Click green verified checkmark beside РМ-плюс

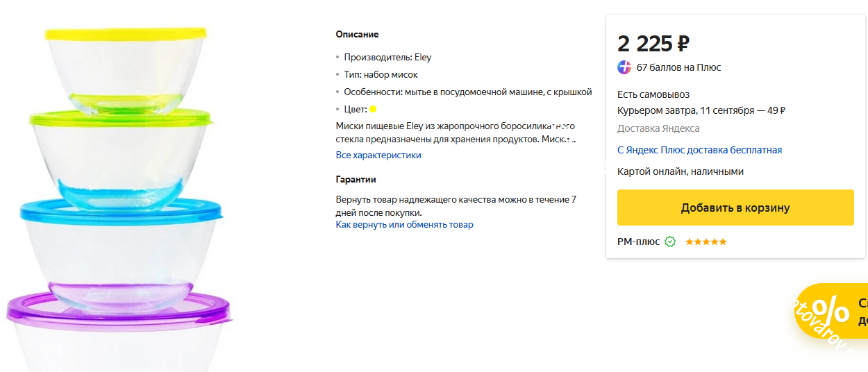670,242
